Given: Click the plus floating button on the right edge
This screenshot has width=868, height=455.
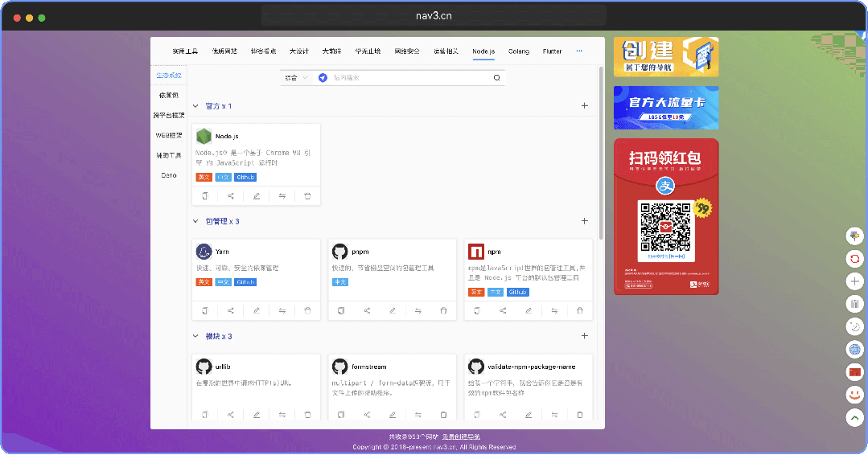Looking at the screenshot, I should pos(854,281).
